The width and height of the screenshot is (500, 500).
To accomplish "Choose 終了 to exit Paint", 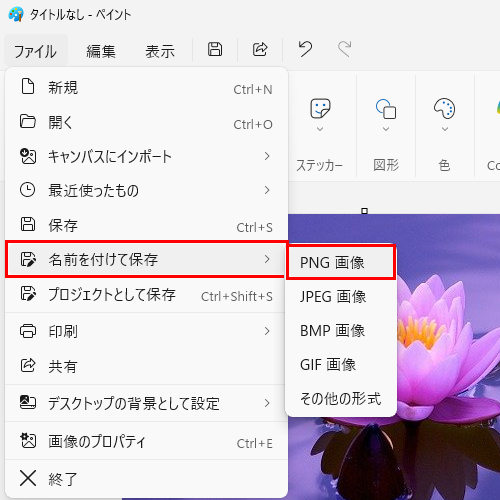I will coord(146,479).
